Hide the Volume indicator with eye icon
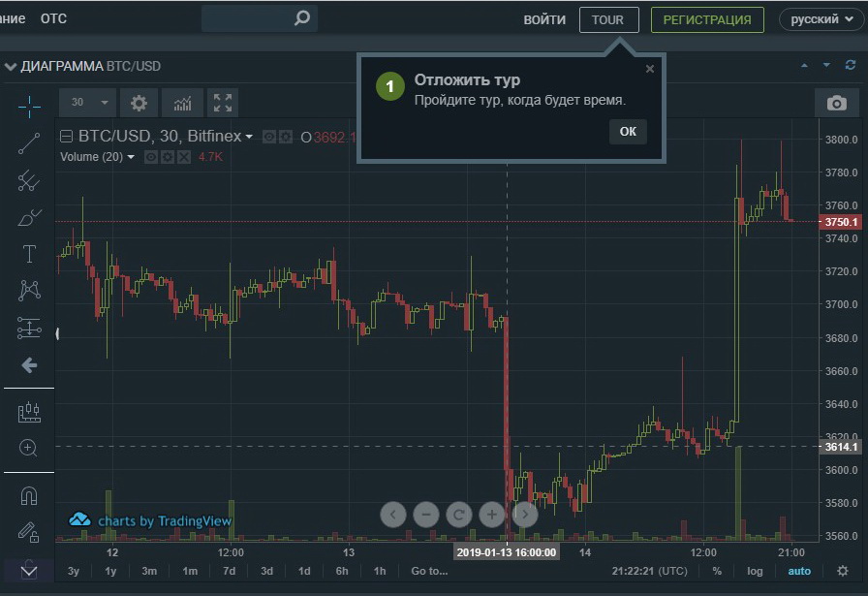The height and width of the screenshot is (596, 868). 150,157
